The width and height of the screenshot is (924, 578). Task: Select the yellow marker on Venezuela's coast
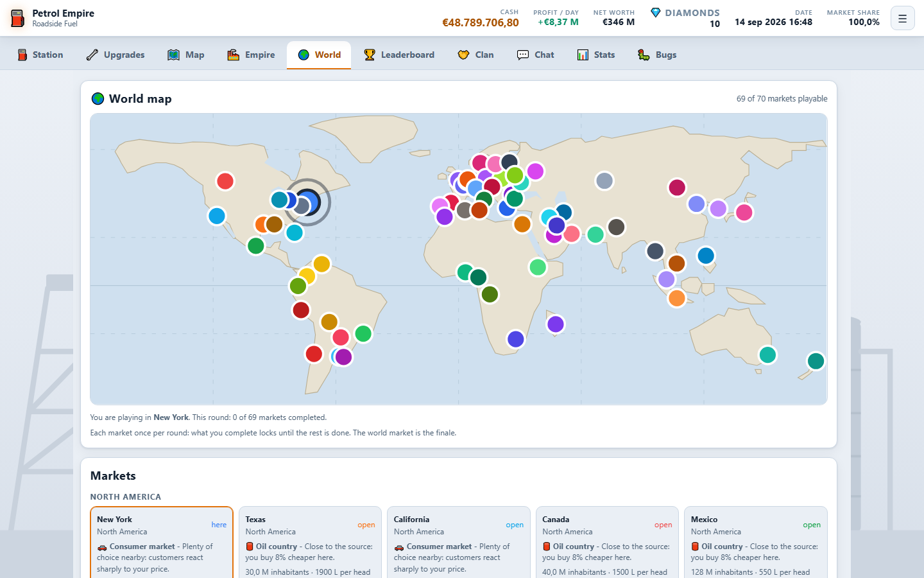321,264
